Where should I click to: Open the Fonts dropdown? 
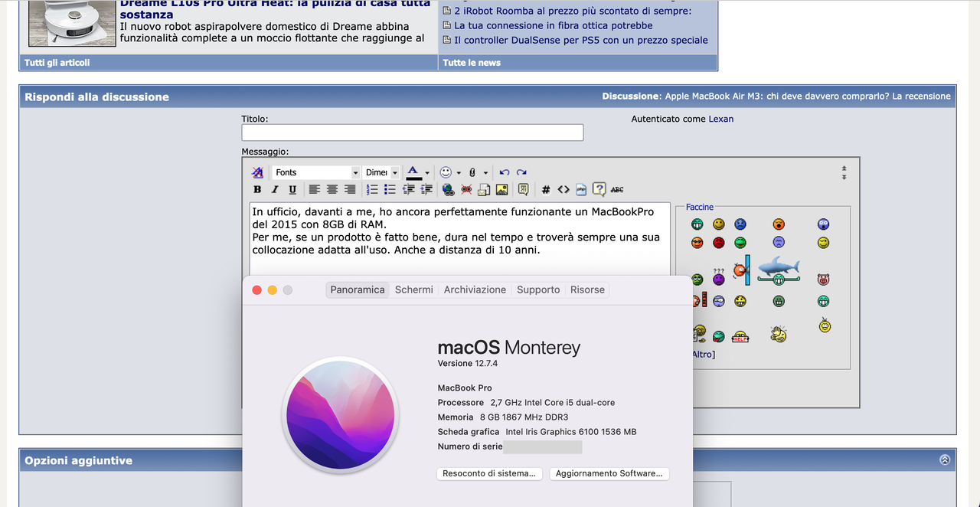[x=316, y=172]
